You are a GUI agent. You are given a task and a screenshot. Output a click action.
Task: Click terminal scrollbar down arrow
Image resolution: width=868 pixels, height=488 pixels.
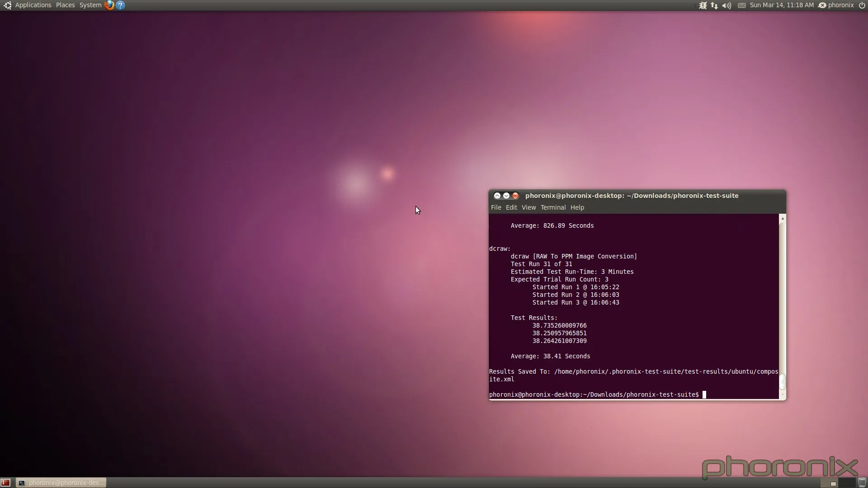click(783, 395)
